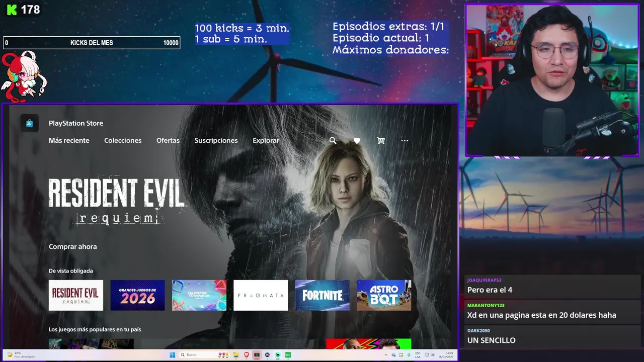This screenshot has width=644, height=362.
Task: Open the Explorar tab
Action: tap(266, 141)
